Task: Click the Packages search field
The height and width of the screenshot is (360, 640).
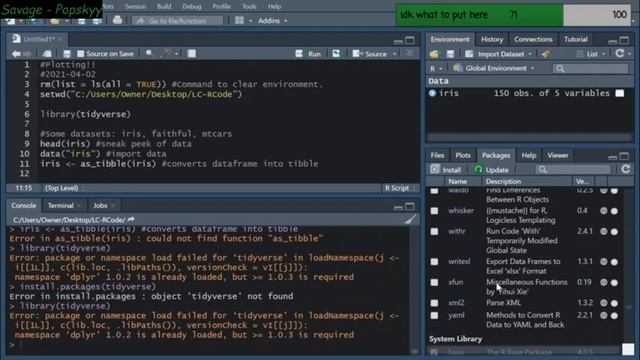Action: pyautogui.click(x=574, y=169)
